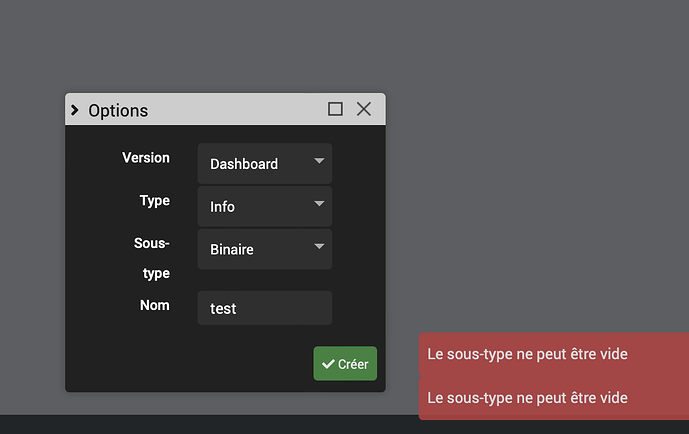689x434 pixels.
Task: Open the Sous-type dropdown showing Binaire
Action: coord(264,250)
